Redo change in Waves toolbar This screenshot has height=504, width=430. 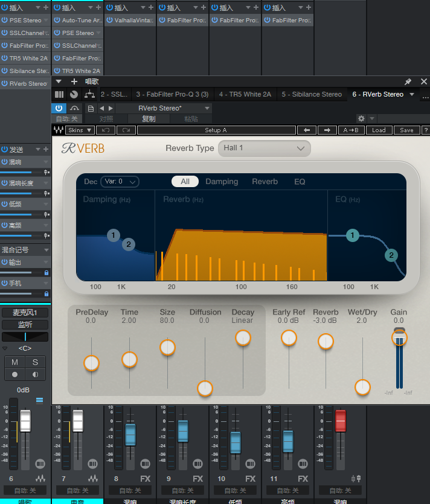pos(126,130)
